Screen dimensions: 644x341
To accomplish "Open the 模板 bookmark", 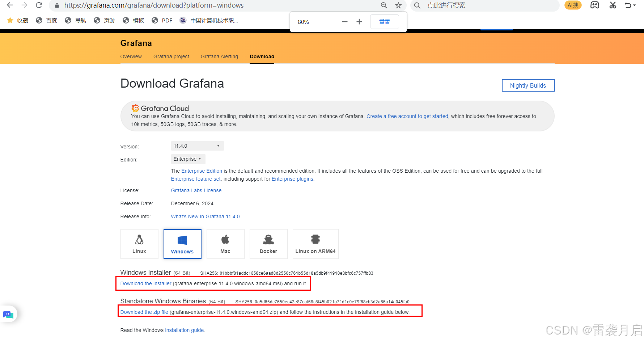I will point(133,20).
